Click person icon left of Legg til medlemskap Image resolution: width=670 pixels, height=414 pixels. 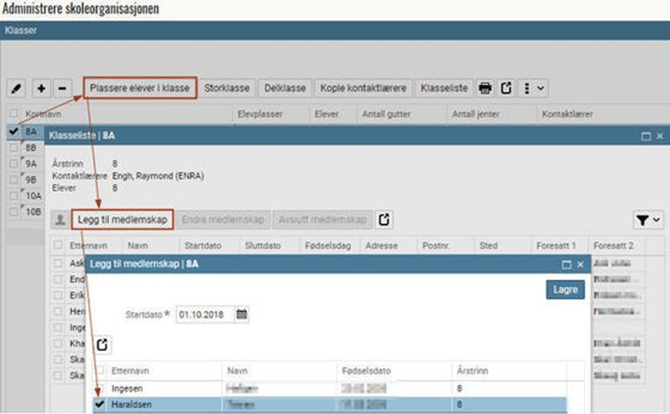59,219
